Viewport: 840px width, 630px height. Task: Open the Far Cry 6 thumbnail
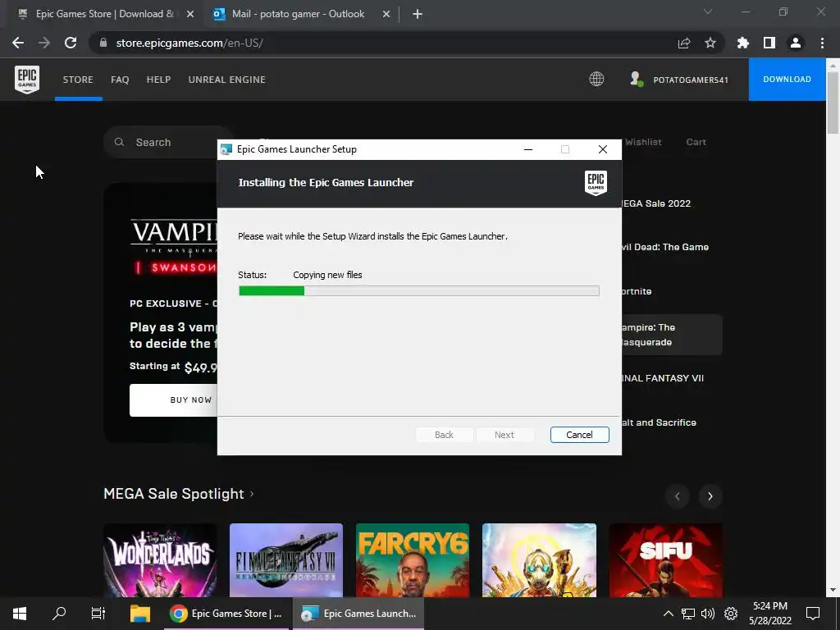pos(413,560)
